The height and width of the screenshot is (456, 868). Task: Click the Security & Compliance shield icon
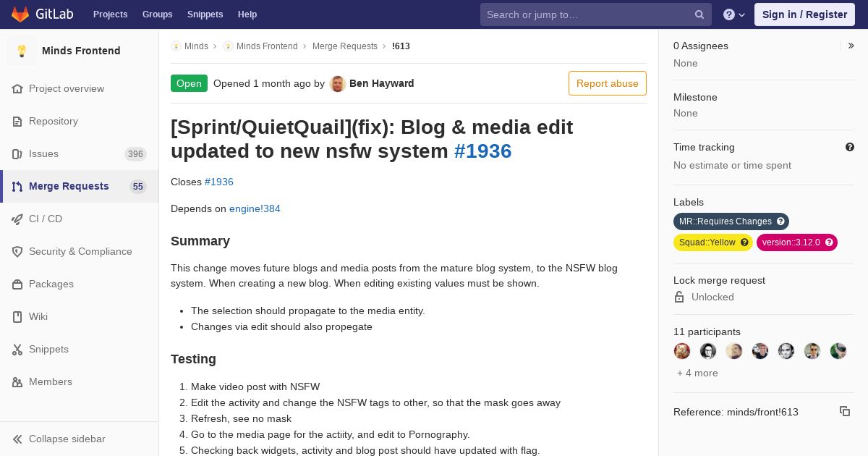tap(17, 251)
